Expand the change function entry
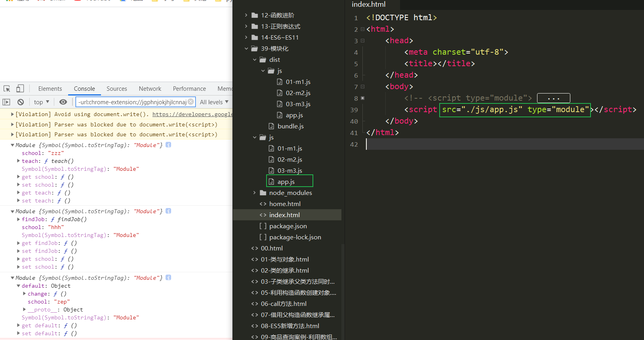The image size is (644, 340). [24, 294]
